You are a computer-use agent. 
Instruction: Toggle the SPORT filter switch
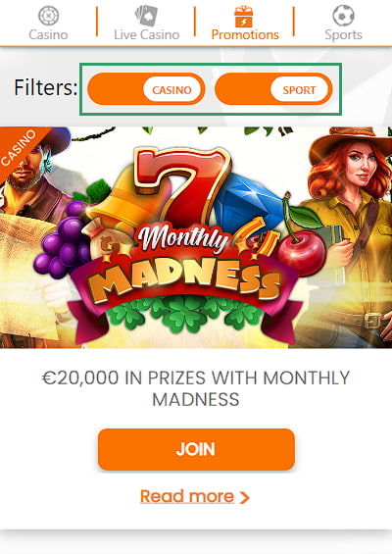tap(273, 89)
